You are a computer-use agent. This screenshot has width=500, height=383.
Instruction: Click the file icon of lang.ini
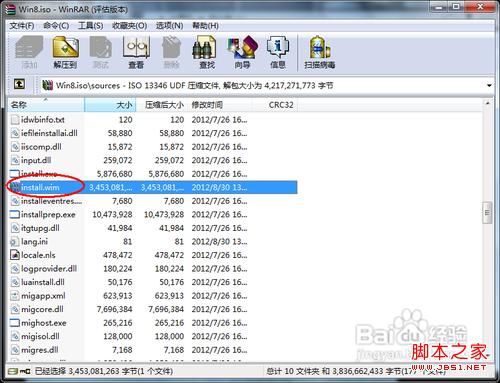[15, 242]
